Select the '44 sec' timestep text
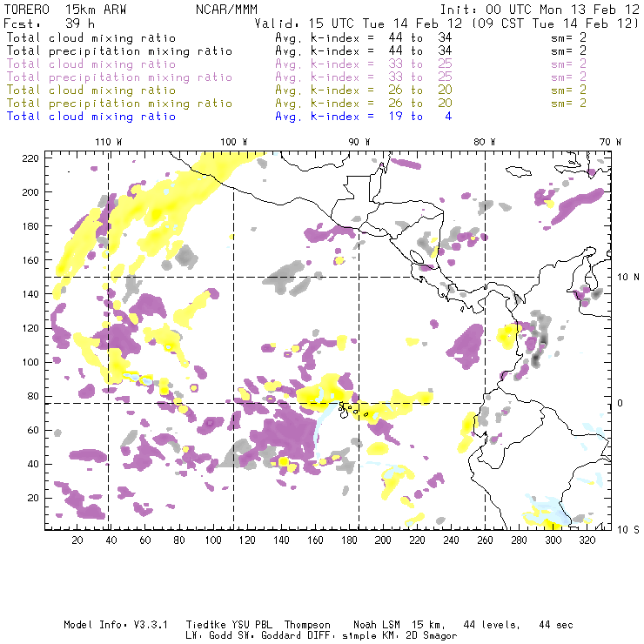644x644 pixels. (556, 625)
